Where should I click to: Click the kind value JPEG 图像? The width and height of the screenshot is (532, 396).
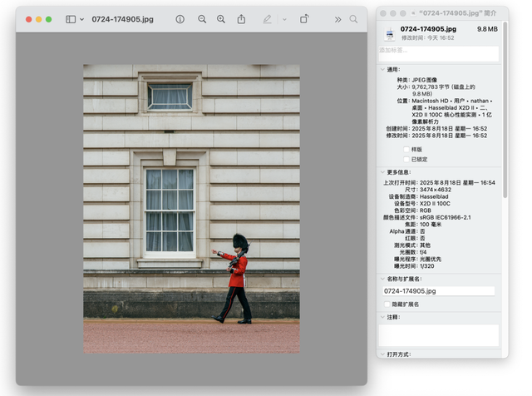pos(425,80)
